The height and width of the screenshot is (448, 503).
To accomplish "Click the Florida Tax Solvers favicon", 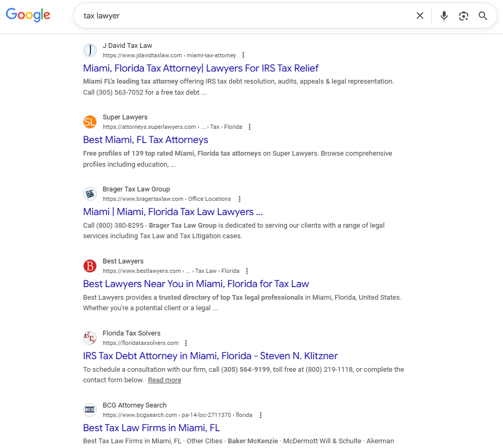I will (x=89, y=338).
